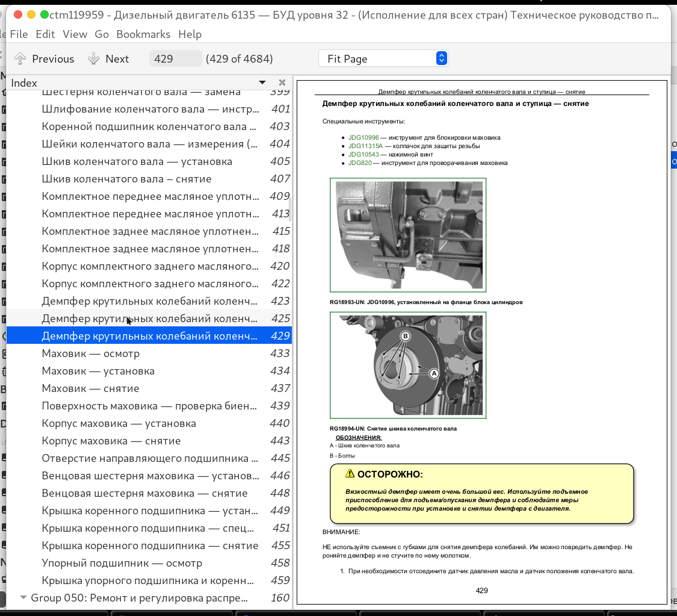Open the Fit Page zoom dropdown
Image resolution: width=677 pixels, height=616 pixels.
383,58
